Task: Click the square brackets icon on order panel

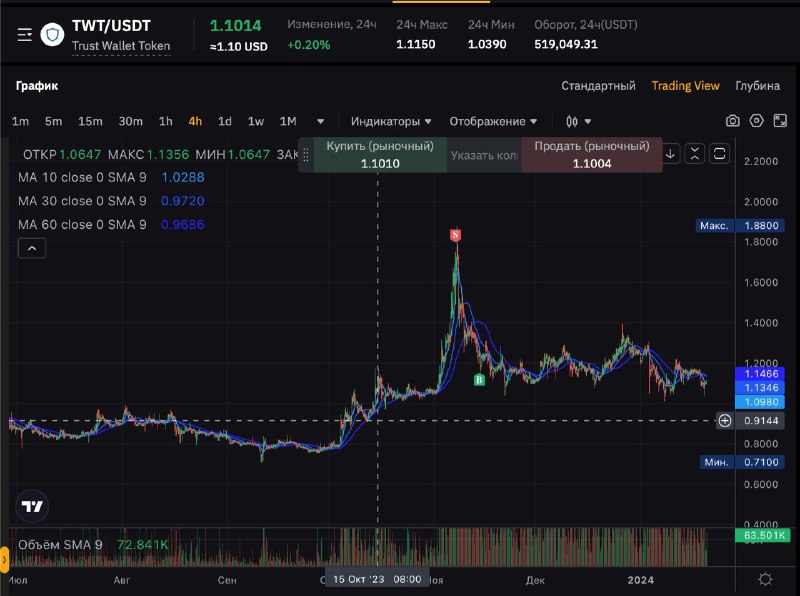Action: tap(719, 154)
